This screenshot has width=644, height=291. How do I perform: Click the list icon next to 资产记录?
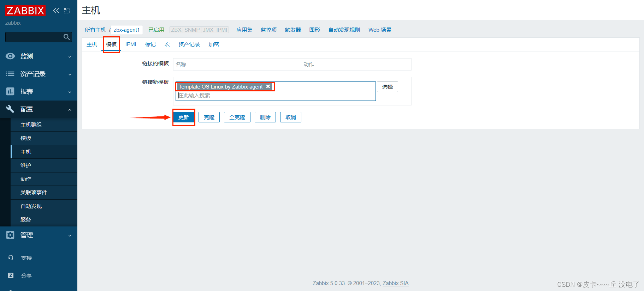tap(10, 74)
